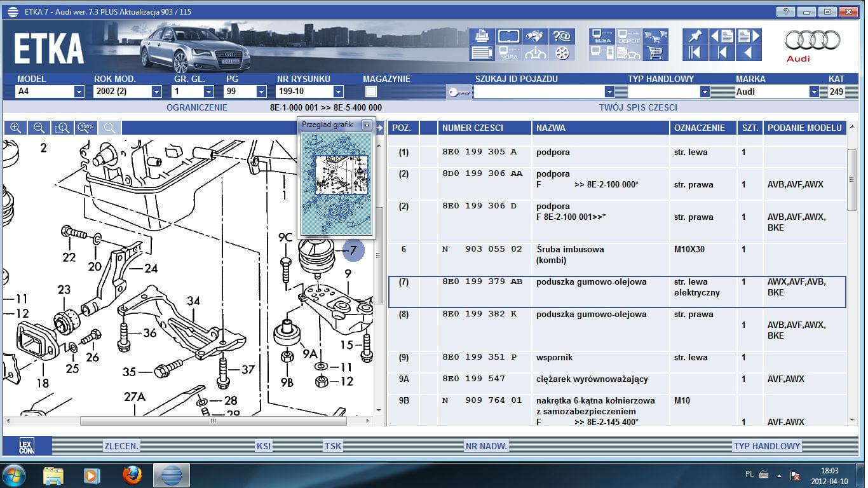The height and width of the screenshot is (488, 868).
Task: Select the ciężarek wyrównoważający row
Action: click(617, 383)
